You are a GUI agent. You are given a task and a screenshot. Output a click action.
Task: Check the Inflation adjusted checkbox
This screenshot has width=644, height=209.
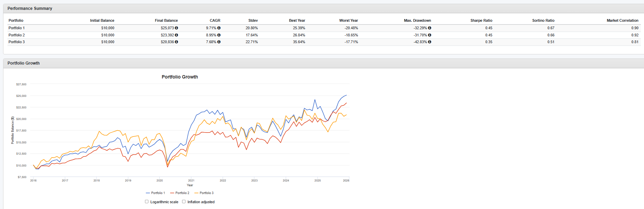[x=184, y=202]
